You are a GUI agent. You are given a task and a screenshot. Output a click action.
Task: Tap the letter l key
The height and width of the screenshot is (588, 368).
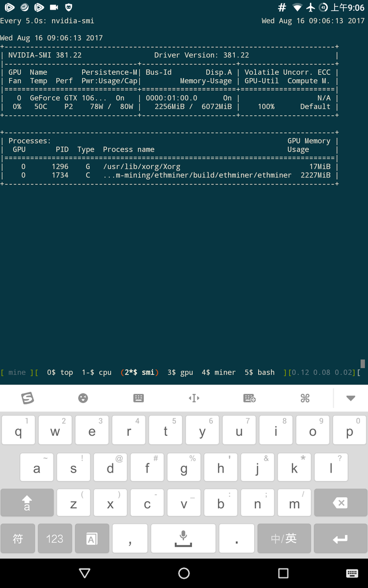331,467
